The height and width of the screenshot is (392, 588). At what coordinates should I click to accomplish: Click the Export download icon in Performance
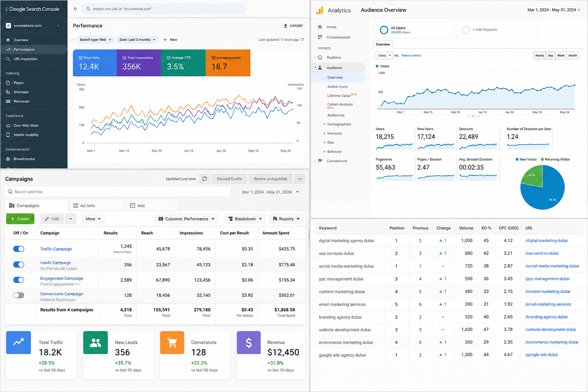pyautogui.click(x=286, y=26)
